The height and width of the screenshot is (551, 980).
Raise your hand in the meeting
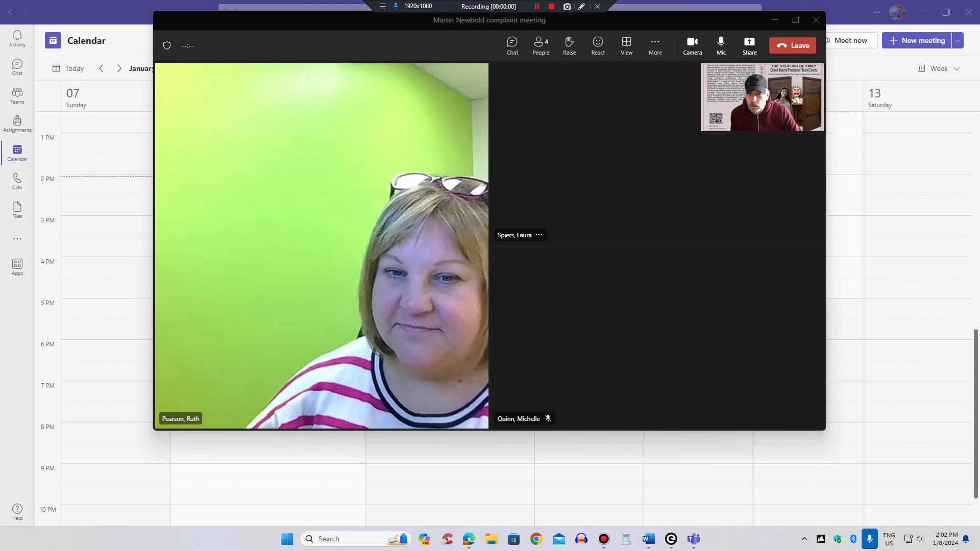point(569,45)
